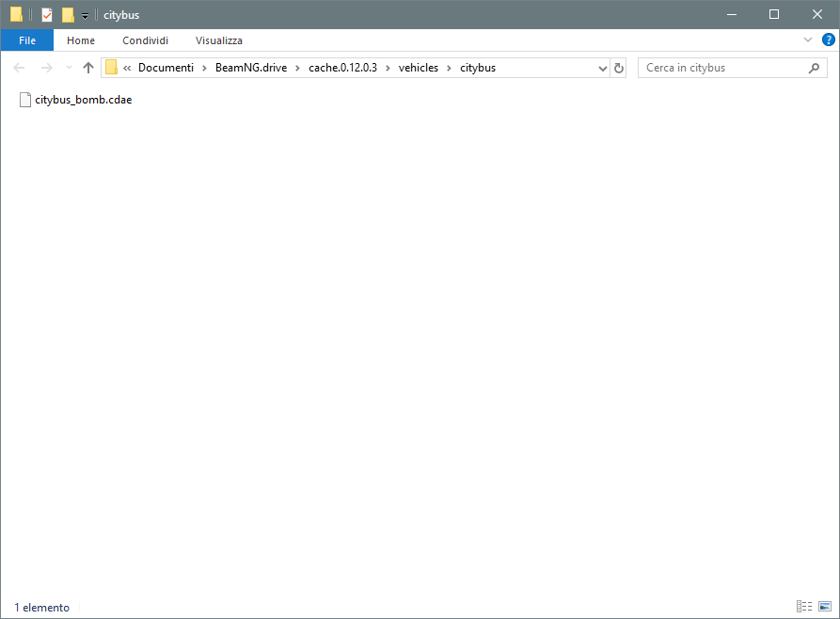The image size is (840, 619).
Task: Click the BeamNG.drive breadcrumb
Action: tap(251, 68)
